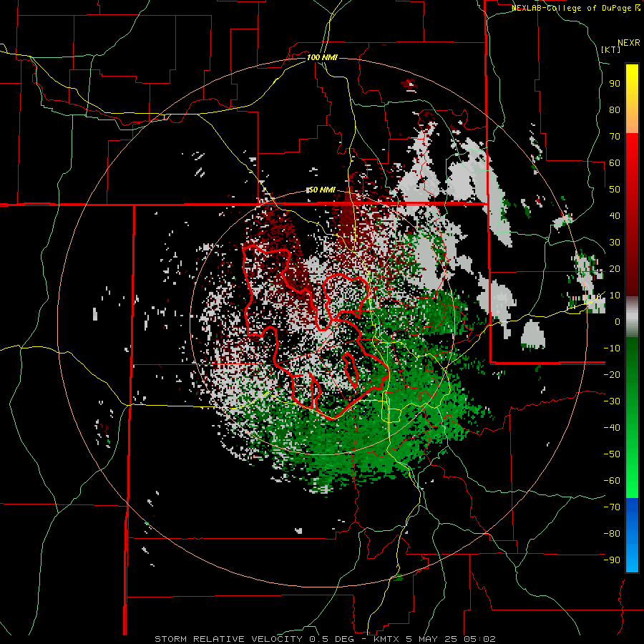
Task: Click the 20 value on velocity scale
Action: coord(615,268)
